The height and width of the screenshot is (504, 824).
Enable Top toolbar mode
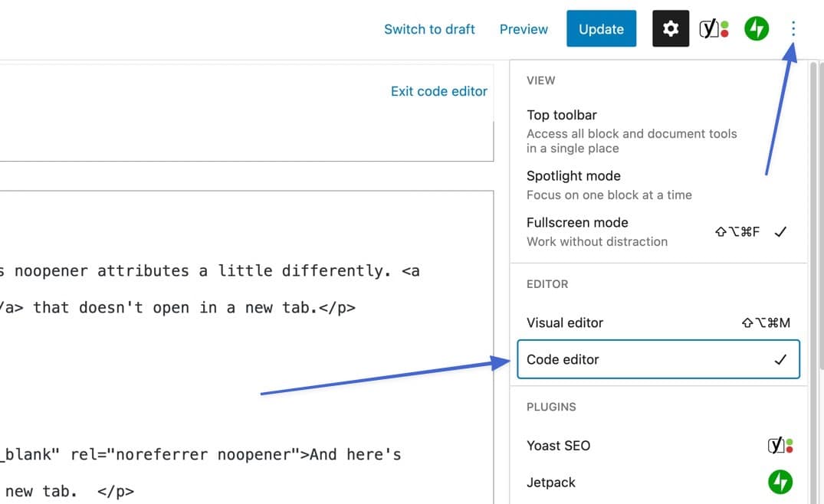pyautogui.click(x=562, y=115)
